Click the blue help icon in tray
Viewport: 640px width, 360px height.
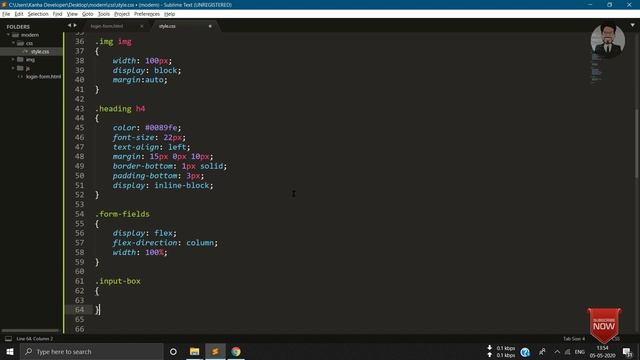click(x=525, y=352)
